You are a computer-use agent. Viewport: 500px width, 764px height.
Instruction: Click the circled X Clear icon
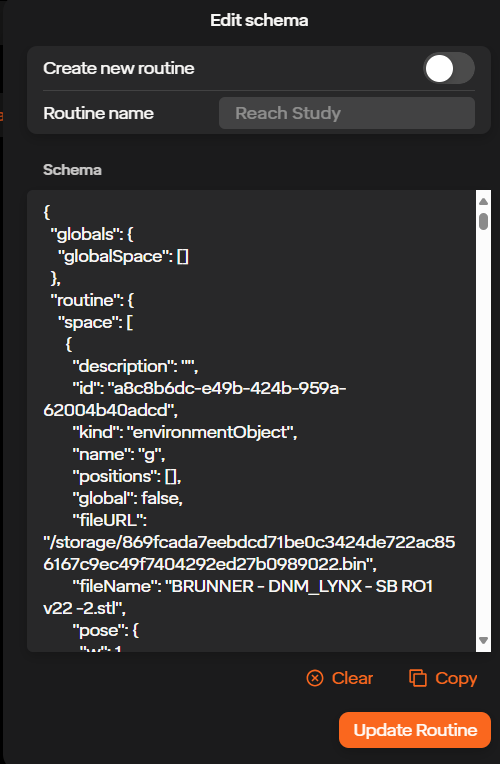coord(315,678)
